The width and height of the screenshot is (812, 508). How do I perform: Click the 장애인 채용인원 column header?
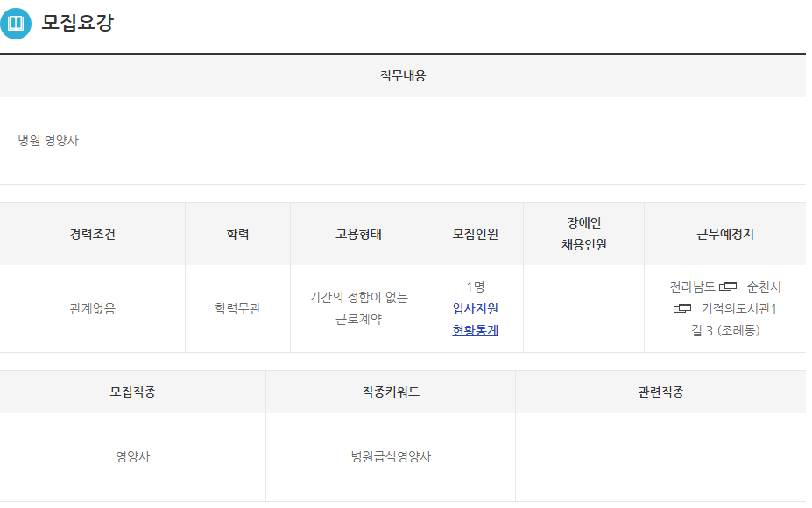pyautogui.click(x=583, y=234)
